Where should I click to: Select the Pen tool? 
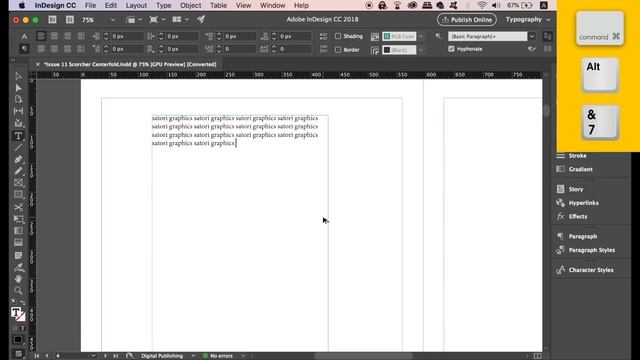point(18,159)
